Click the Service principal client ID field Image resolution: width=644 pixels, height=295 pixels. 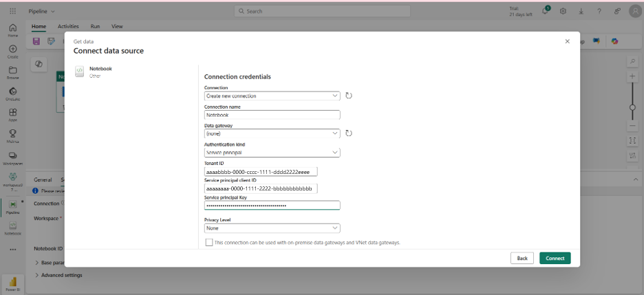click(261, 188)
